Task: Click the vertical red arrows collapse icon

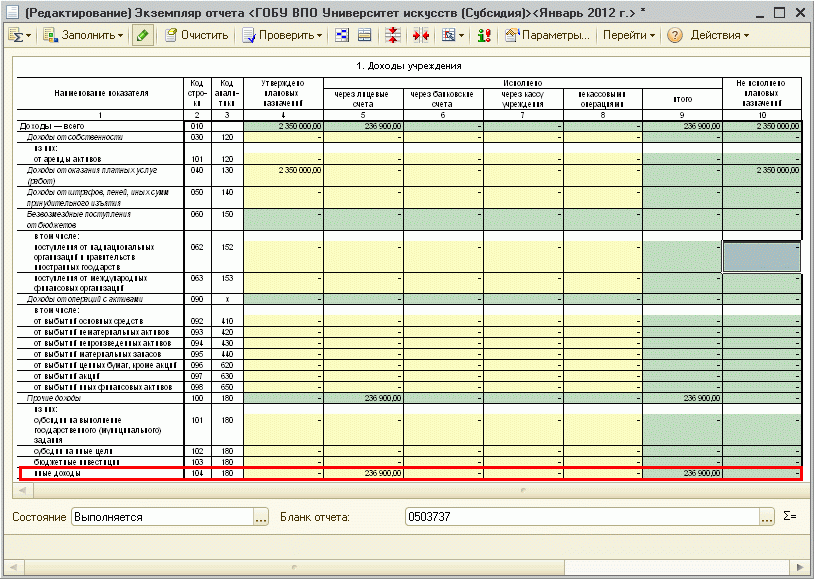Action: click(x=393, y=35)
